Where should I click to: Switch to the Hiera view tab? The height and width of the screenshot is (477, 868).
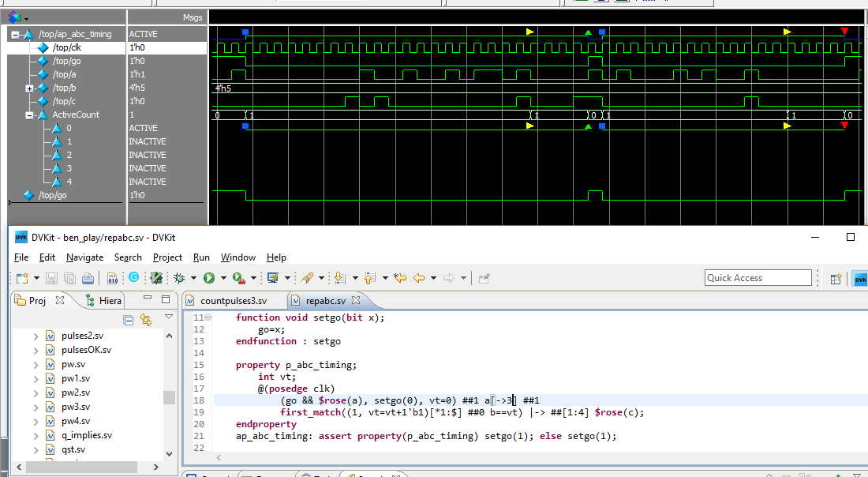pyautogui.click(x=103, y=300)
